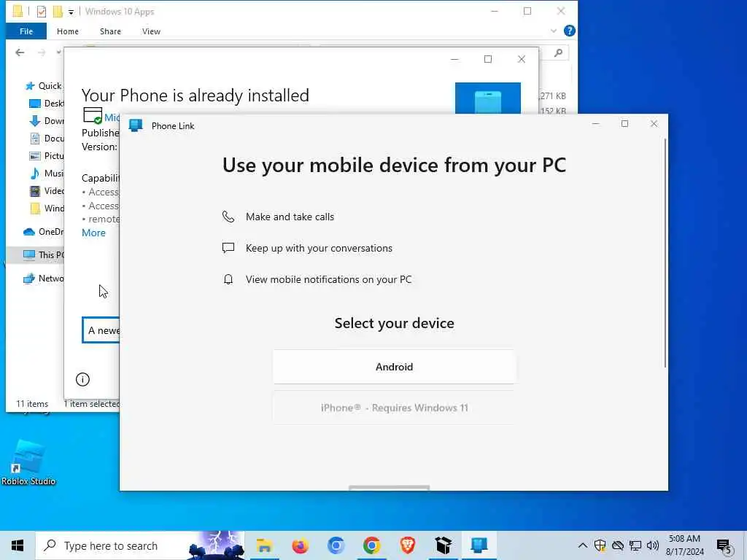Click the Phone Link vertical scrollbar
The height and width of the screenshot is (560, 747).
point(665,252)
